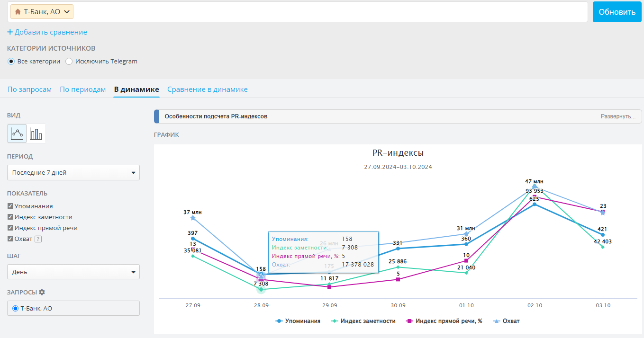Image resolution: width=644 pixels, height=338 pixels.
Task: Click the Индекс заметности legend label
Action: [x=368, y=321]
